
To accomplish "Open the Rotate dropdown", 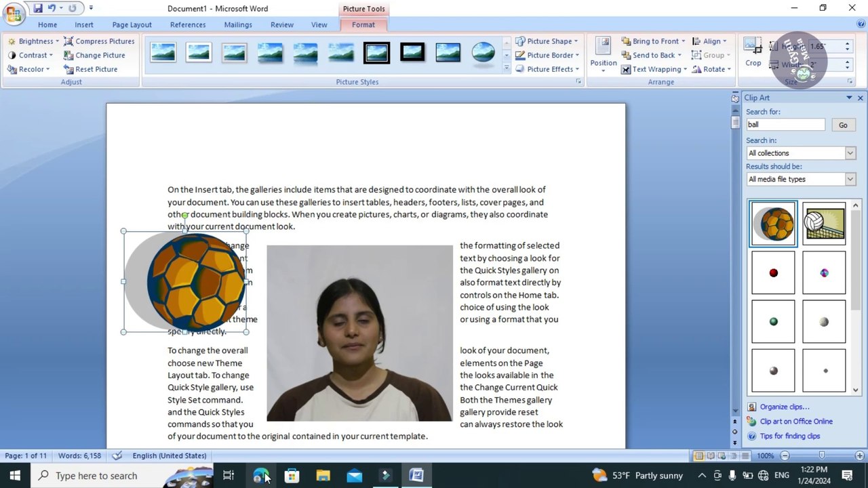I will click(x=711, y=69).
